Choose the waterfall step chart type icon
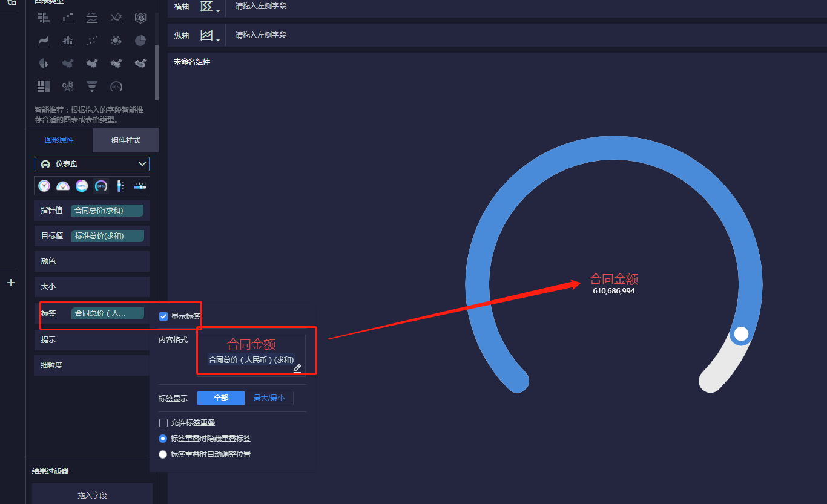 (x=68, y=18)
